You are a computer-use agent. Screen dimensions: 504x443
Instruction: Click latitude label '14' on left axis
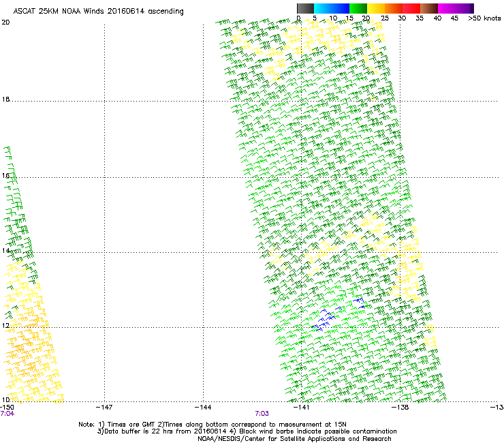(x=5, y=250)
